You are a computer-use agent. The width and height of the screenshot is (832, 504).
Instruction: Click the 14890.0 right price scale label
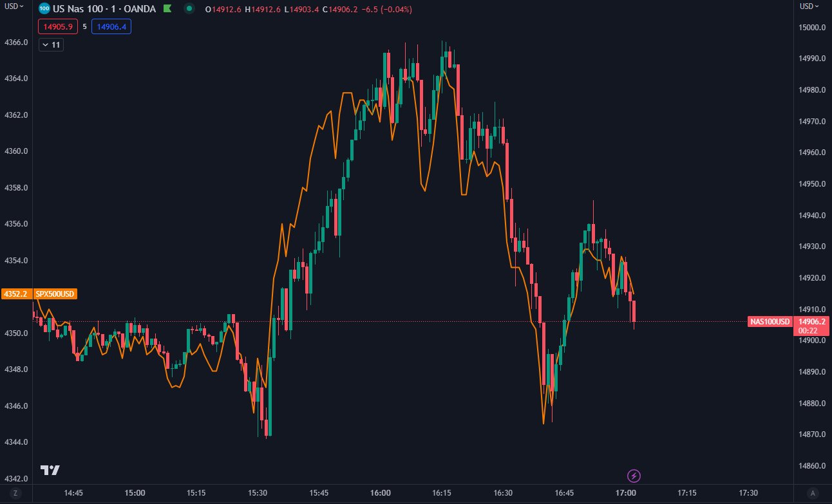coord(812,372)
